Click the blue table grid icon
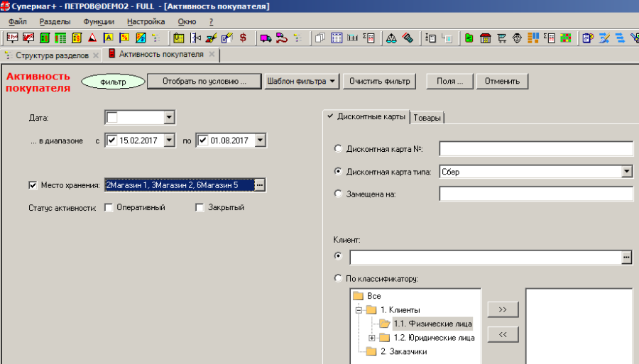 coord(337,38)
